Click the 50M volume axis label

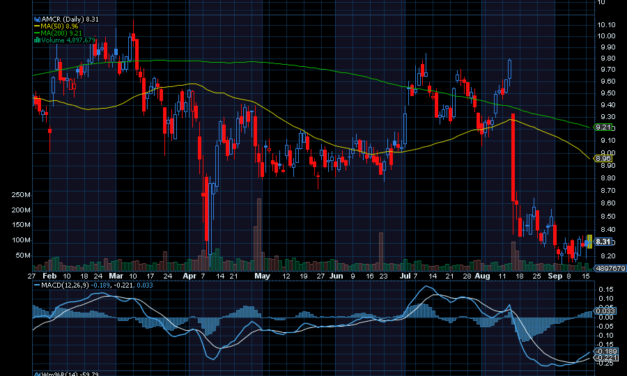(x=23, y=255)
